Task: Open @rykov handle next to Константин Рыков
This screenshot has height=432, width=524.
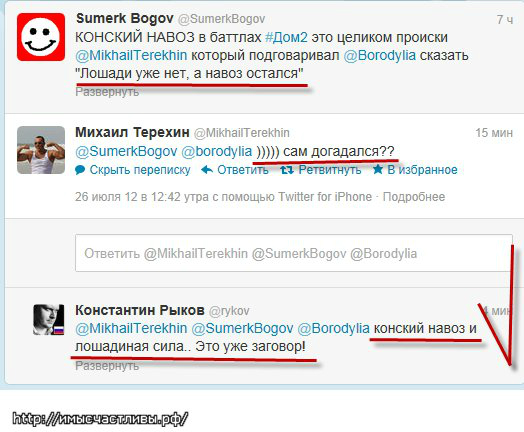Action: point(229,311)
